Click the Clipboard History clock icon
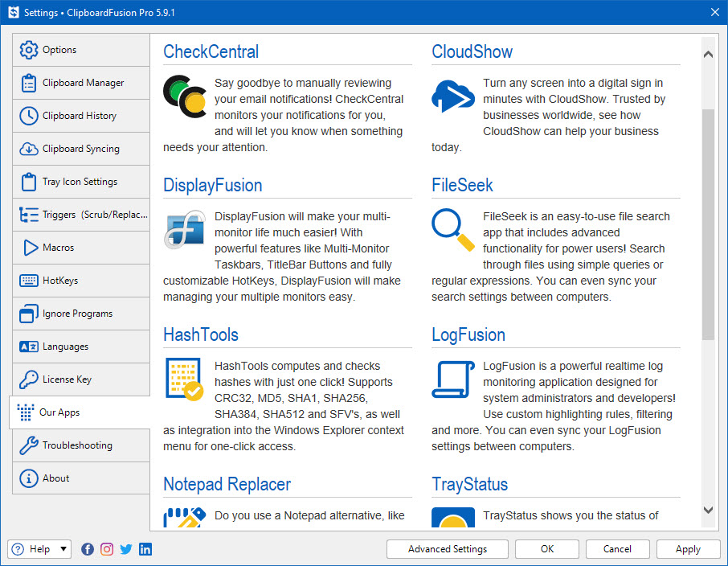Image resolution: width=728 pixels, height=566 pixels. pyautogui.click(x=29, y=116)
